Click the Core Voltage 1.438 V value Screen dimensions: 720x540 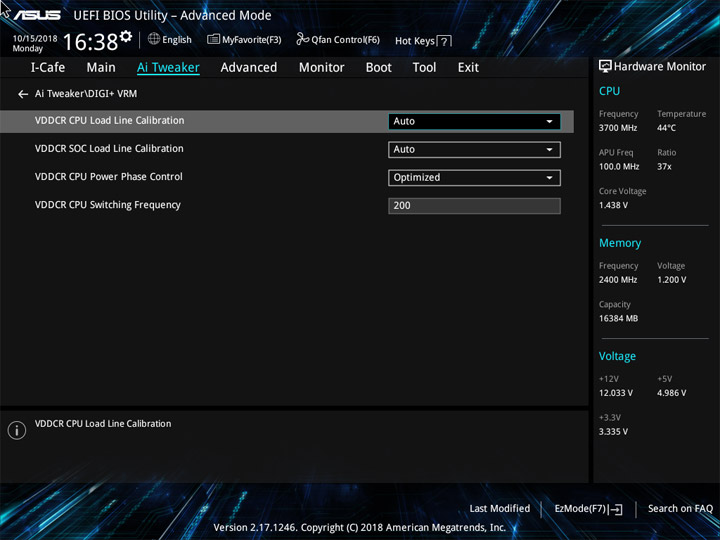click(x=613, y=205)
